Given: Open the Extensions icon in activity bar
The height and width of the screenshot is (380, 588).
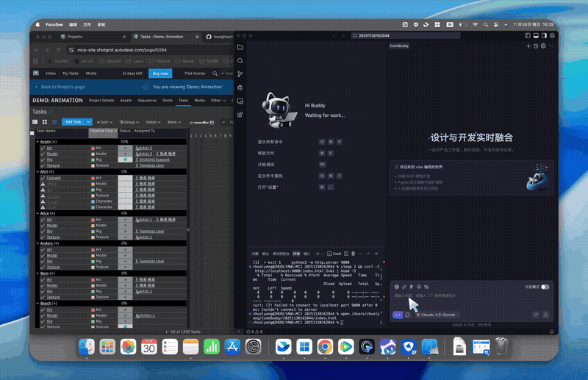Looking at the screenshot, I should click(x=240, y=101).
